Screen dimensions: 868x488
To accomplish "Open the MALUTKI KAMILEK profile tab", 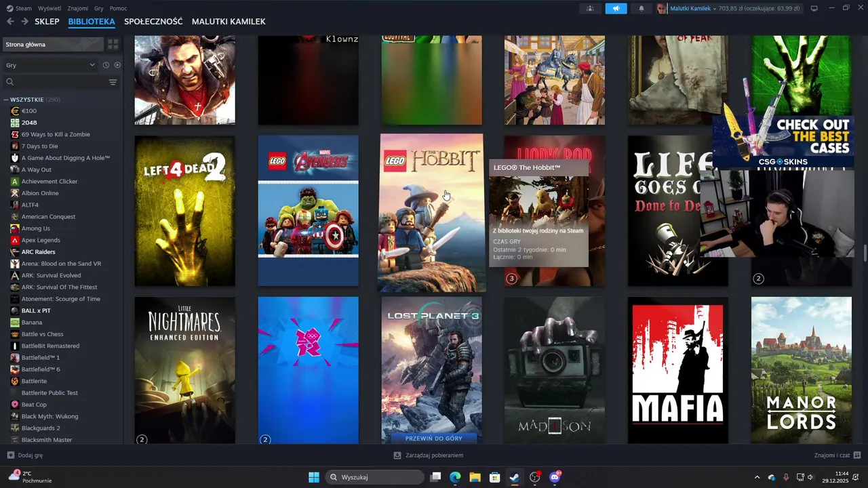I will [229, 22].
